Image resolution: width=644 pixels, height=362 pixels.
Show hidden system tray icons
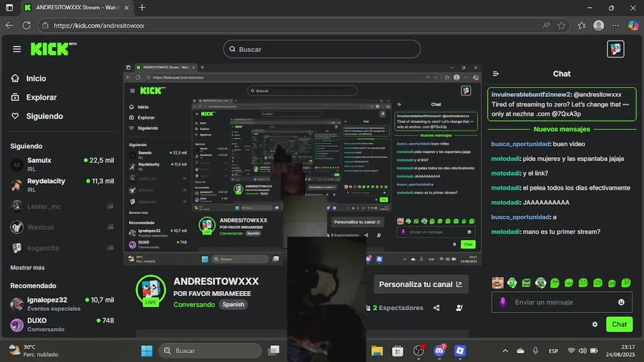coord(505,350)
